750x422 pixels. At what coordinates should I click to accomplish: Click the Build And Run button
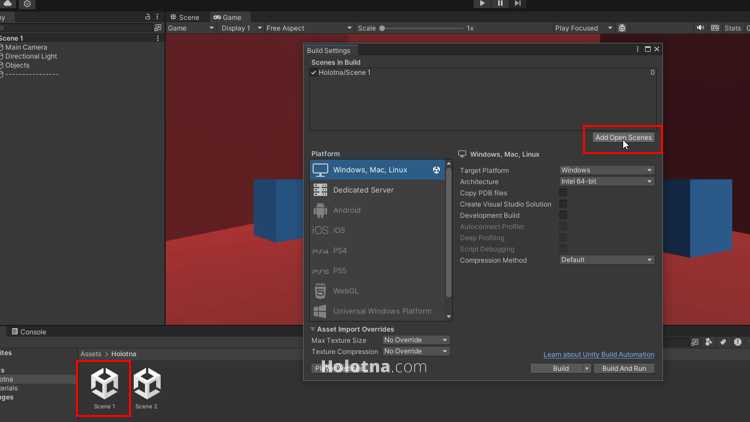(x=624, y=368)
